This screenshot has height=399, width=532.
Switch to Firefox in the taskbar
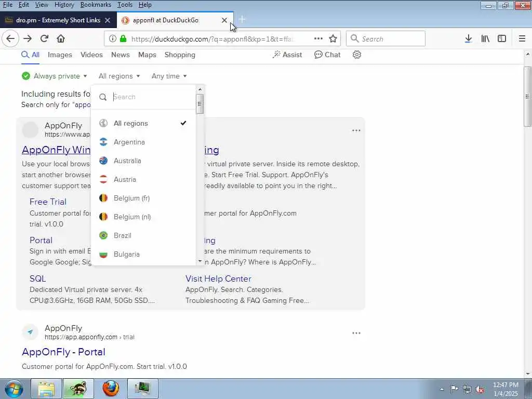[x=111, y=389]
